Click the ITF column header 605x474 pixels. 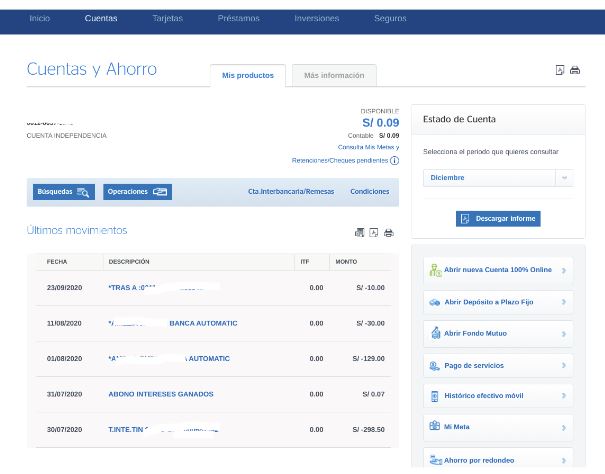304,262
